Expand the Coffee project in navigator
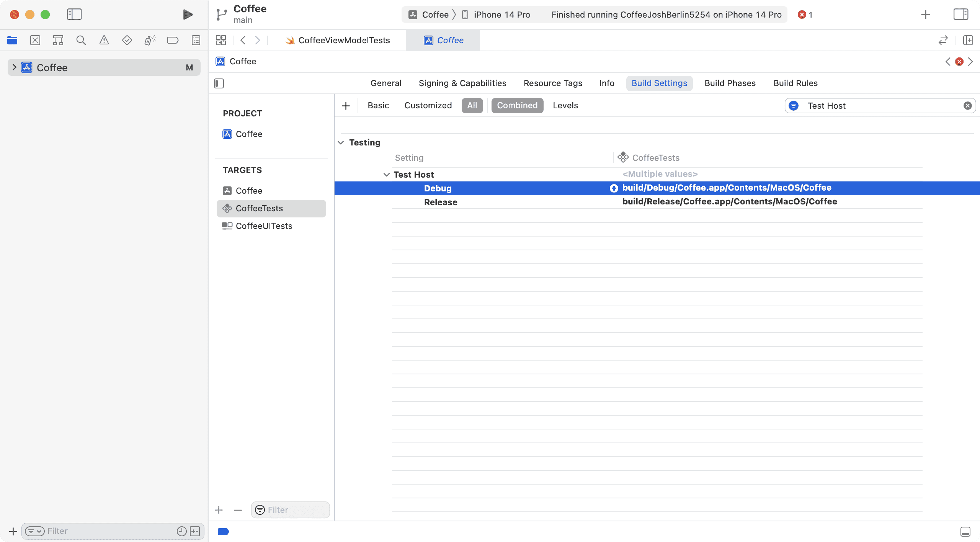This screenshot has width=980, height=542. point(14,67)
